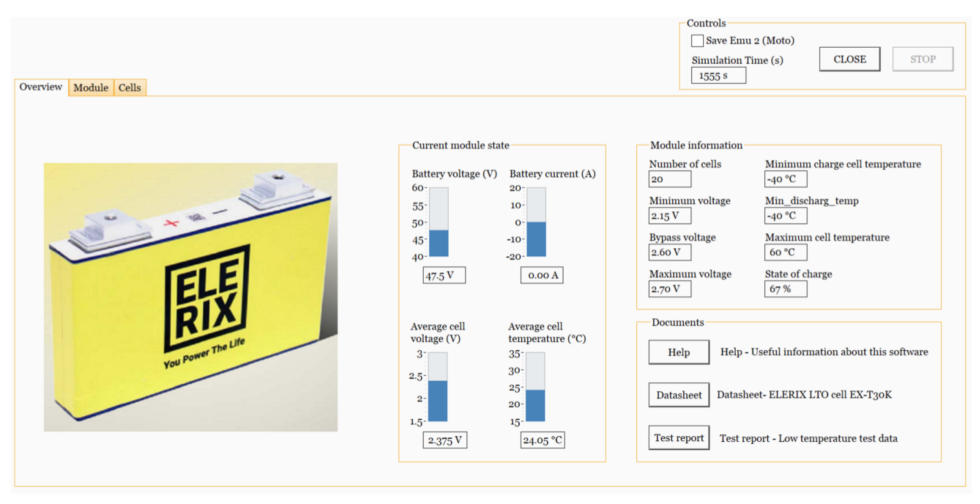Click the ELERIX battery cell image
This screenshot has height=504, width=980.
point(191,297)
